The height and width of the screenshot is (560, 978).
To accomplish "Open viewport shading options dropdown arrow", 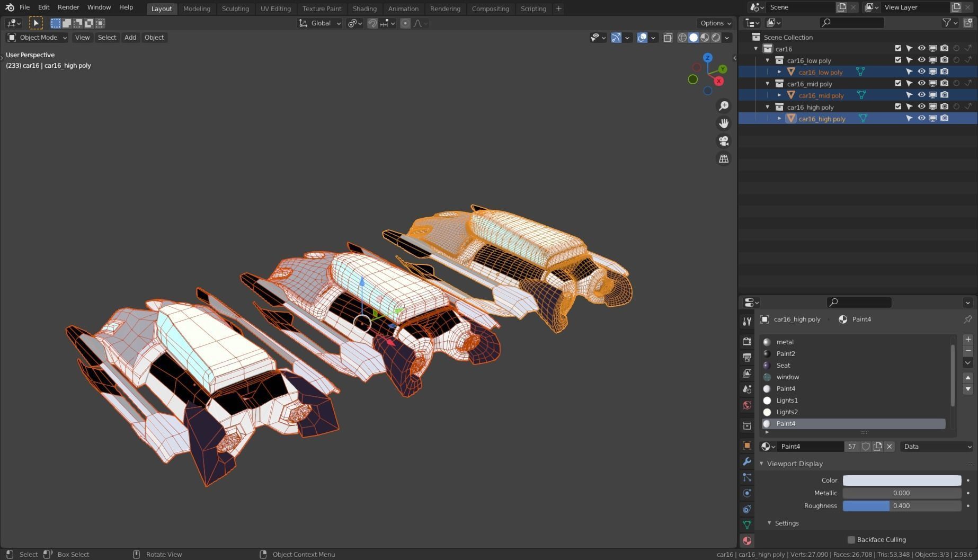I will [727, 38].
